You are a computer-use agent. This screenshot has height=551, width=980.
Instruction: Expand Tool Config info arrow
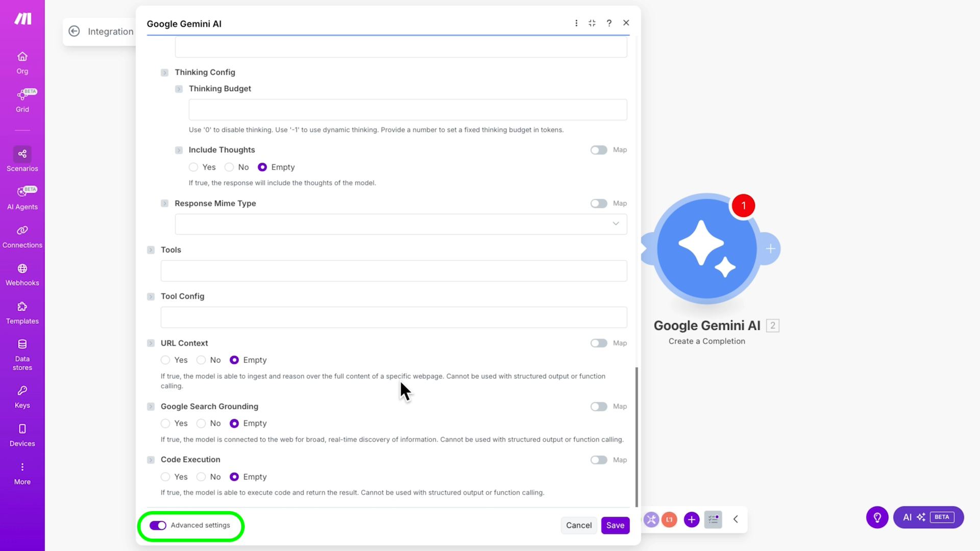[151, 297]
